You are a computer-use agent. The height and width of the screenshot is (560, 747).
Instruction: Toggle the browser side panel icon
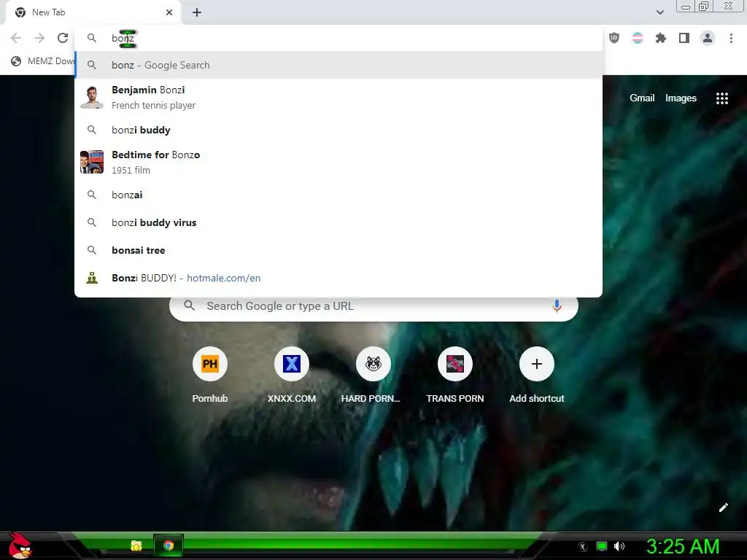pos(684,38)
